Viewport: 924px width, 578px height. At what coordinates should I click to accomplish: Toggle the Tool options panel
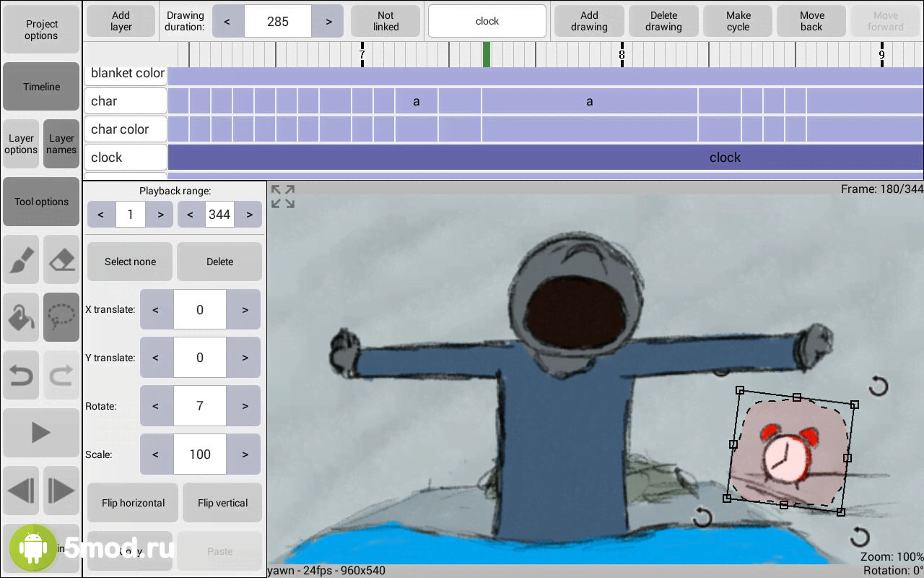pyautogui.click(x=41, y=202)
